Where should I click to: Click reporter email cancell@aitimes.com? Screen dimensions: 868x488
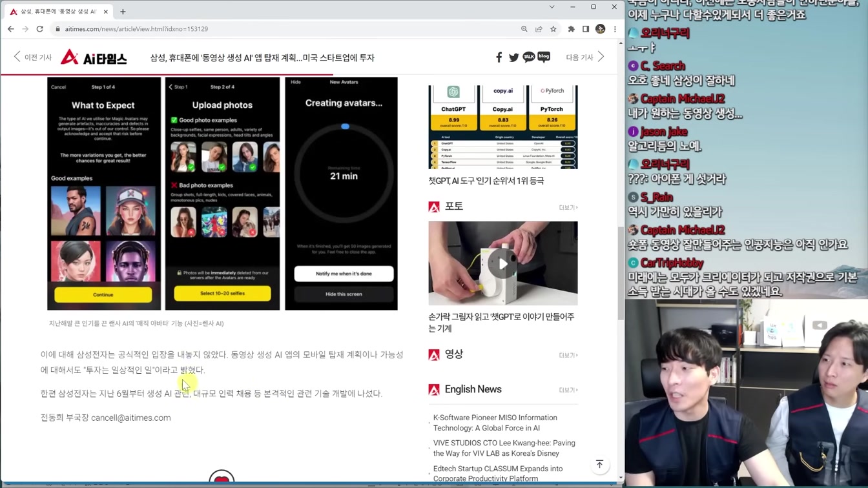click(131, 418)
